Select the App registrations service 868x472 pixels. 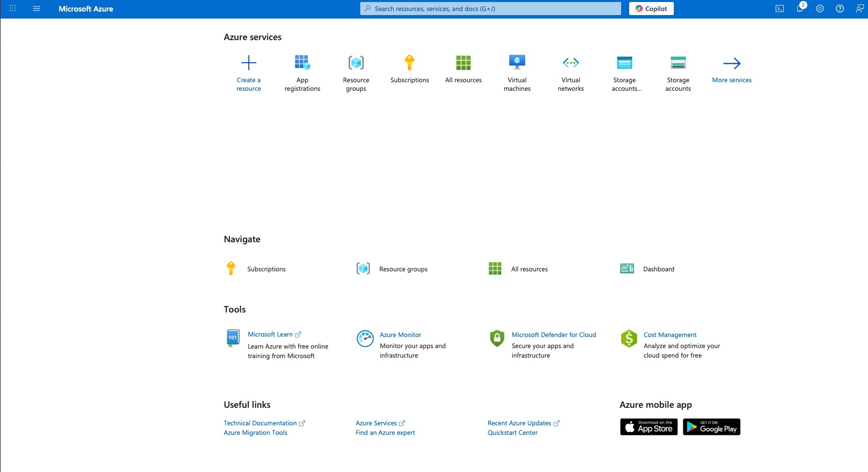coord(302,73)
